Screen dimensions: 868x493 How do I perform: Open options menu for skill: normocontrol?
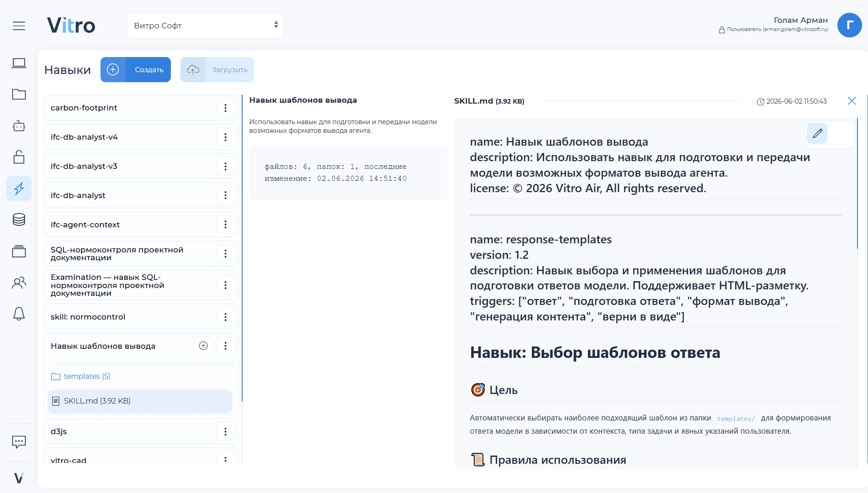click(225, 317)
